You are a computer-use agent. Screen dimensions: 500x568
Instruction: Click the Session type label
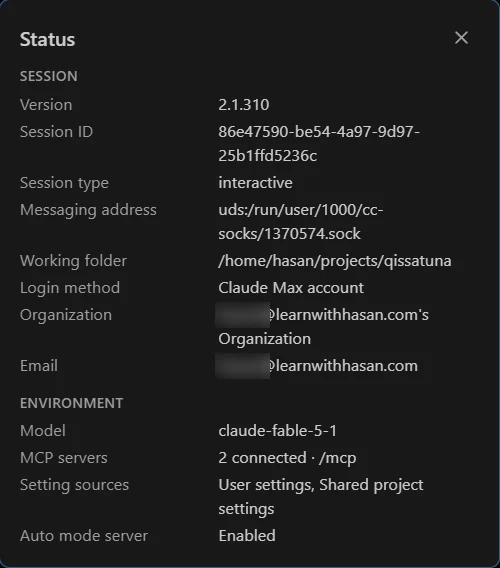coord(64,183)
